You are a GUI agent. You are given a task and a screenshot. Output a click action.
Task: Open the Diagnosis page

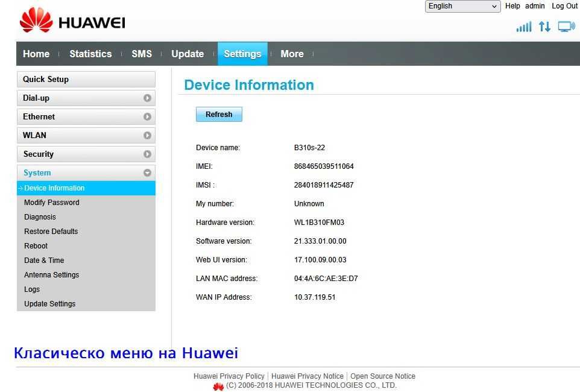[x=40, y=217]
